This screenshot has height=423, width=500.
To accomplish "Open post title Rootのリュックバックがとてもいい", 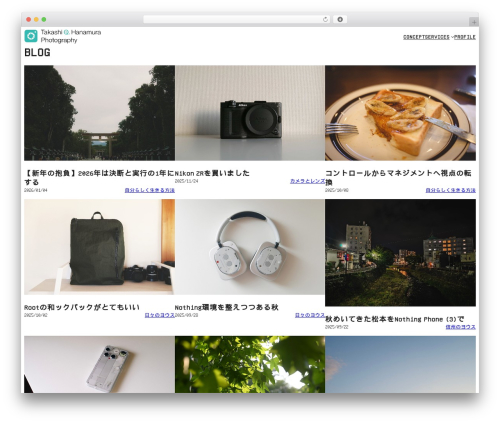I will (82, 307).
